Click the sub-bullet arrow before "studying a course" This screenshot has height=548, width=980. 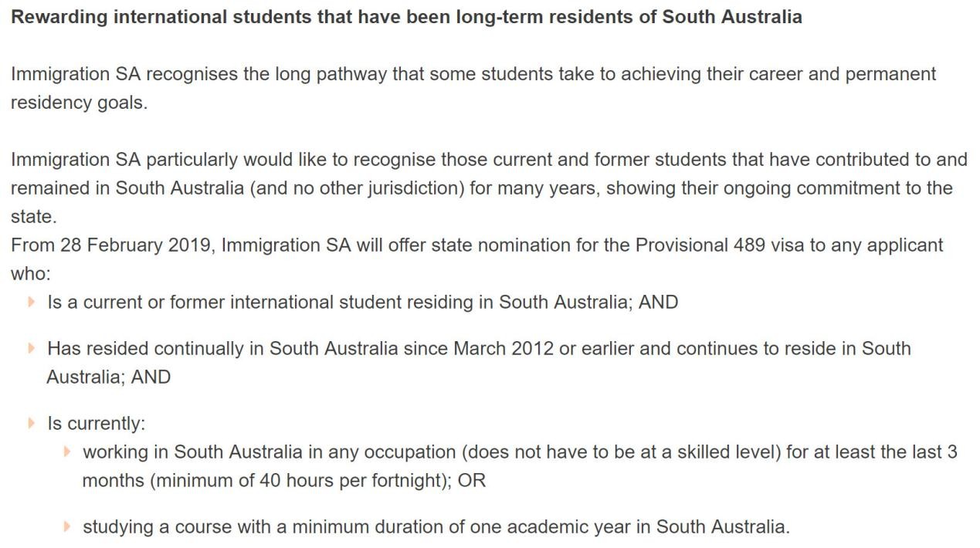[67, 527]
